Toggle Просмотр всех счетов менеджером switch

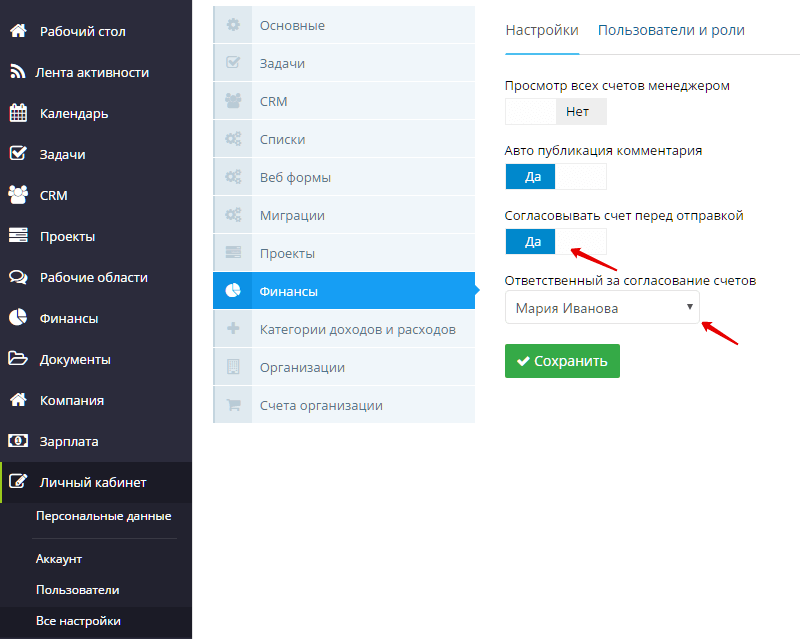(x=555, y=111)
